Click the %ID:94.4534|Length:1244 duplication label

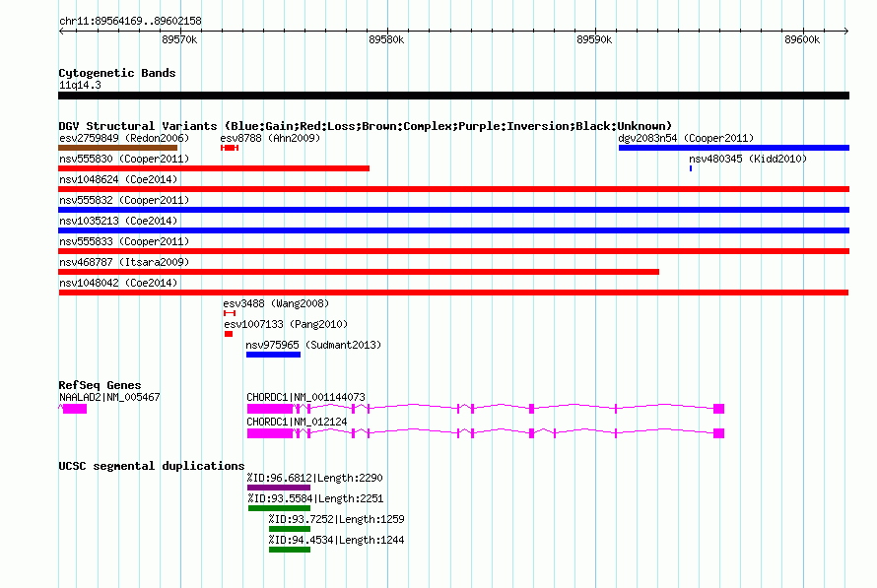coord(336,541)
